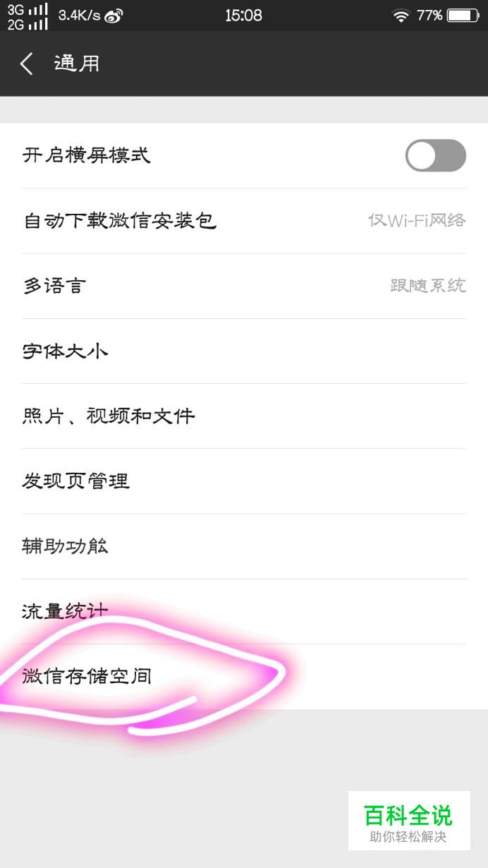Screen dimensions: 488x868
Task: Open 辅助功能 entry
Action: click(244, 546)
